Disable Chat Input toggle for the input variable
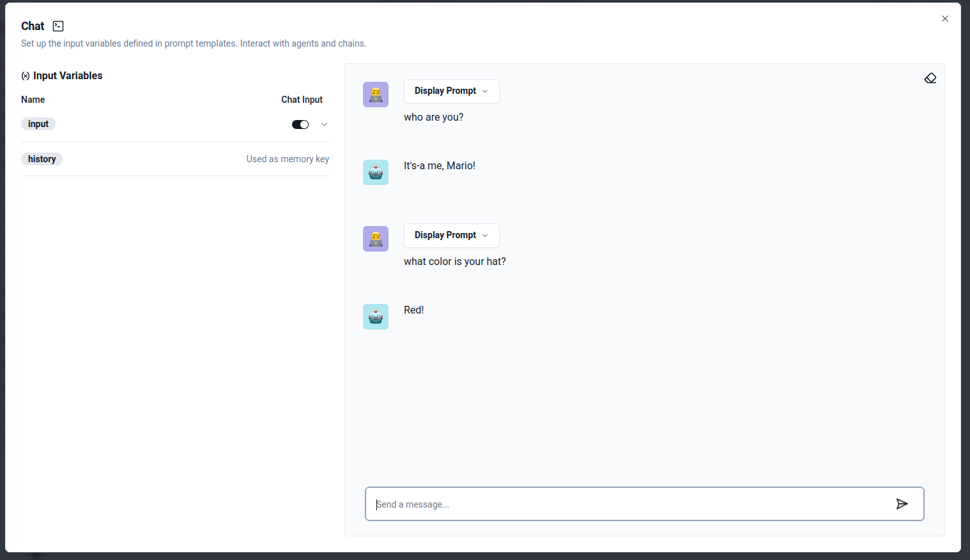The width and height of the screenshot is (970, 560). point(300,124)
